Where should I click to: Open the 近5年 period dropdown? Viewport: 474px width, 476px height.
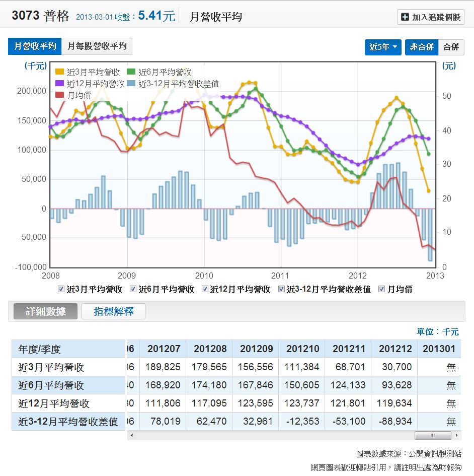pyautogui.click(x=383, y=47)
